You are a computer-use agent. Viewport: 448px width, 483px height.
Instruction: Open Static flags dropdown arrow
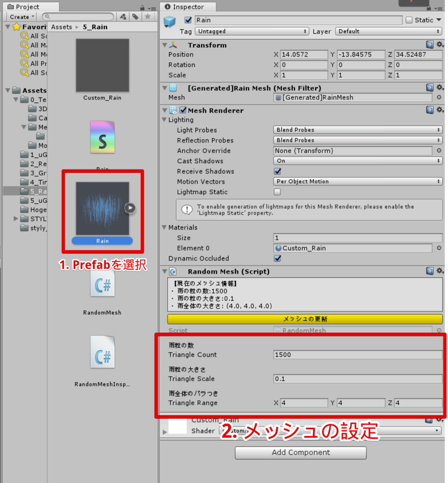[x=439, y=20]
